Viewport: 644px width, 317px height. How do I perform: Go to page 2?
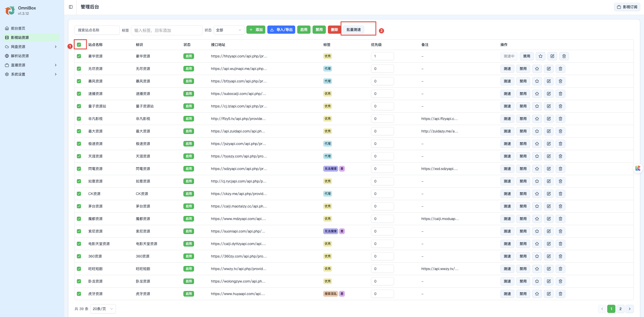(621, 309)
